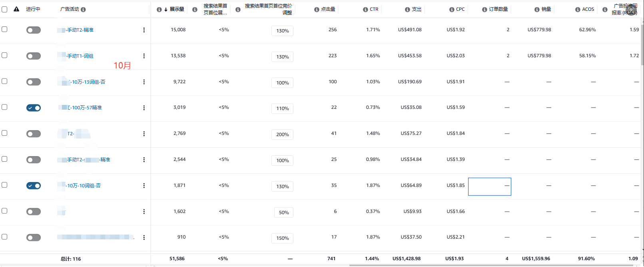Select checkbox for 10万-13词组-否 row

click(4, 81)
